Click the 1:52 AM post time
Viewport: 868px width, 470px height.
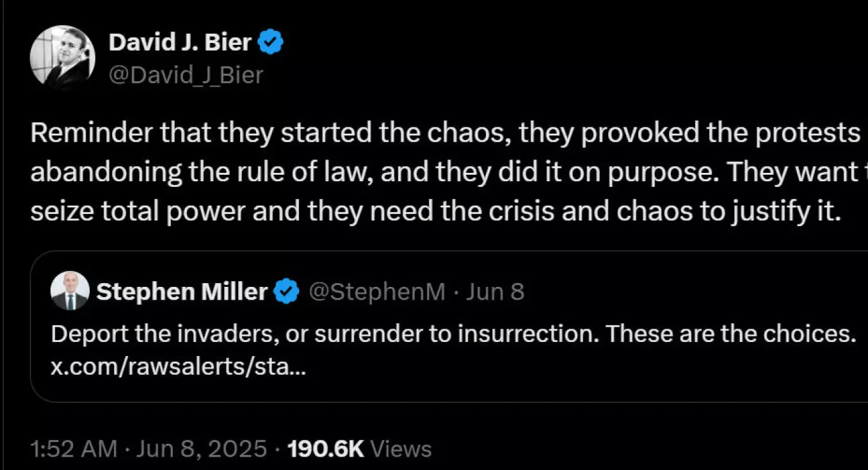tap(74, 449)
